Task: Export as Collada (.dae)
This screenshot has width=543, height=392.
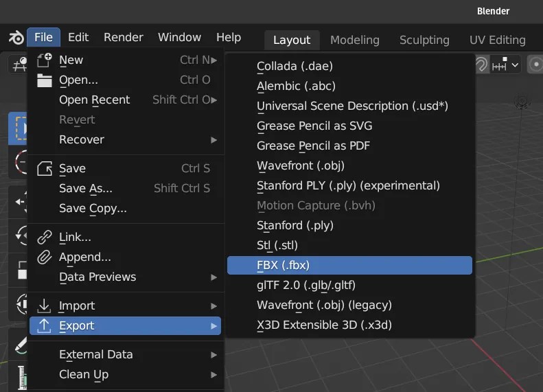Action: click(x=350, y=66)
